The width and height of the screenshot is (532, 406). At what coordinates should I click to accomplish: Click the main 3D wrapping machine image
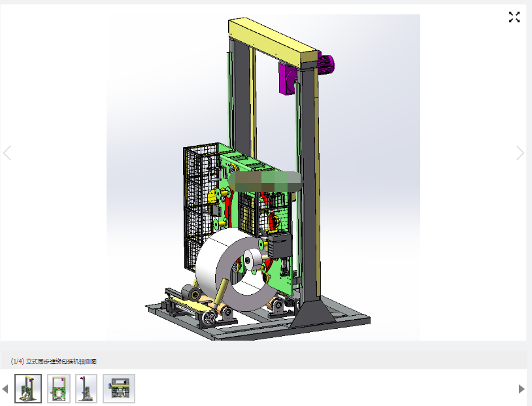pyautogui.click(x=263, y=177)
